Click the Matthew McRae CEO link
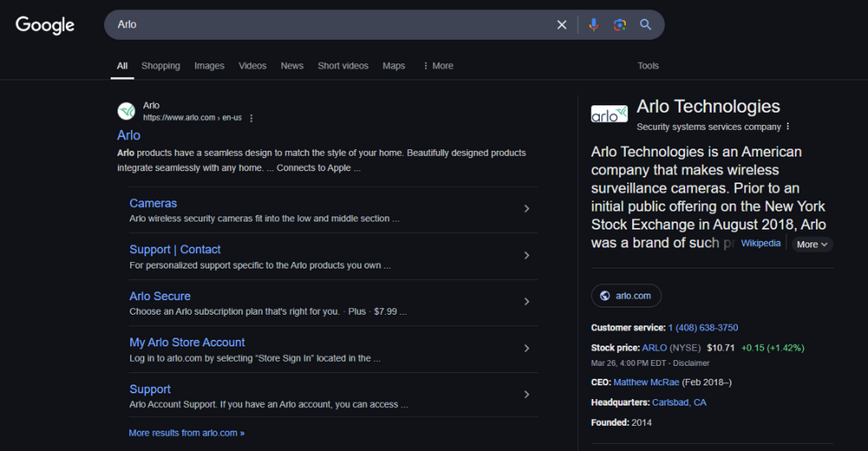This screenshot has height=451, width=868. [647, 382]
